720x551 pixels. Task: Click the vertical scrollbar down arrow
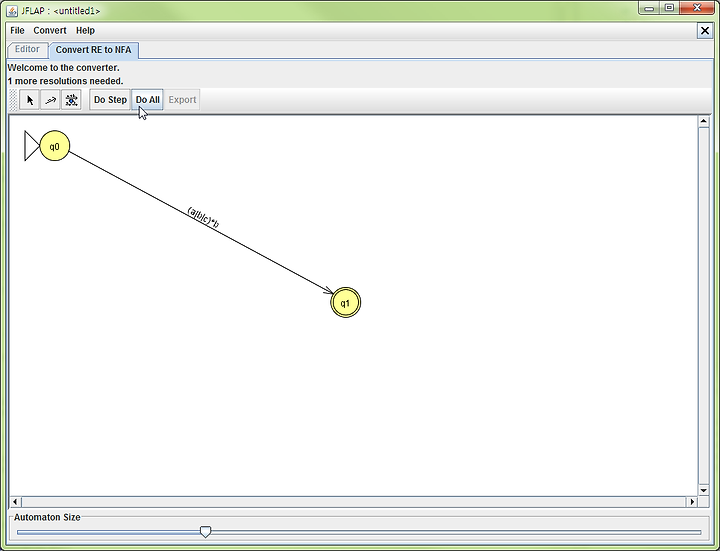(703, 490)
